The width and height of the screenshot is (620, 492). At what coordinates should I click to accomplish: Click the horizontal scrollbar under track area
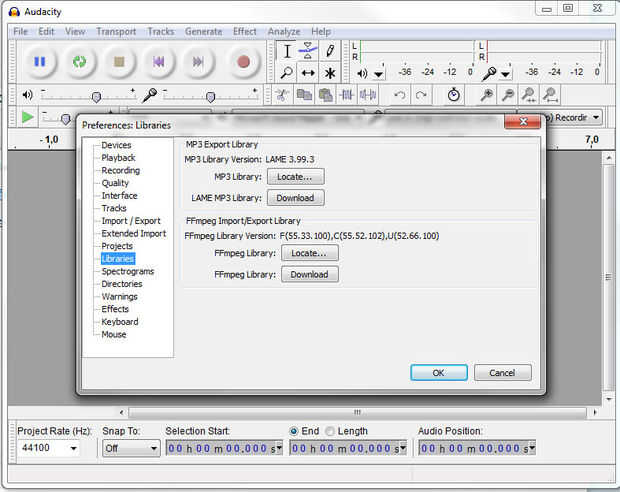[x=357, y=413]
